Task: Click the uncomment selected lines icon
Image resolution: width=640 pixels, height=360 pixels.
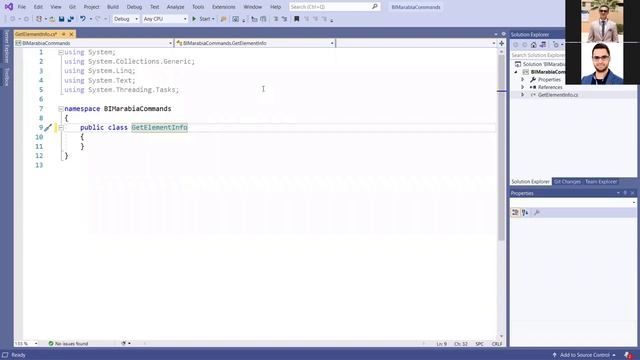Action: (284, 19)
